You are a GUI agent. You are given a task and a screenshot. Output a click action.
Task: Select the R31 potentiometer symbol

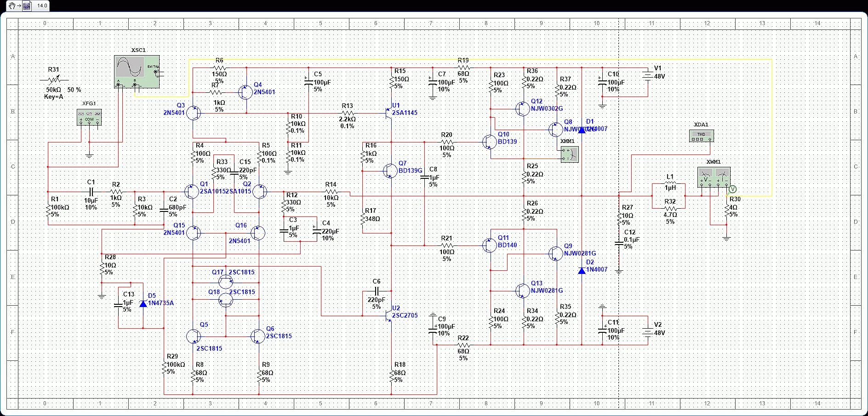54,80
